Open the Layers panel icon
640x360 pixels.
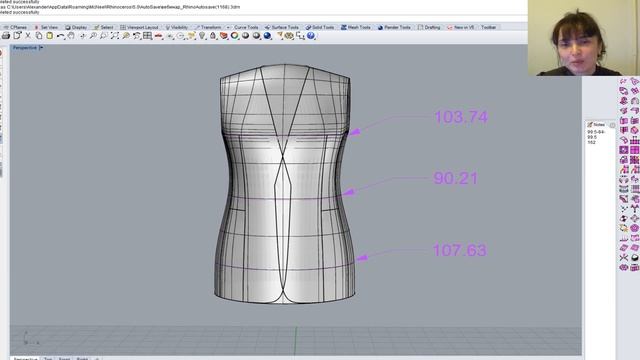[x=224, y=36]
